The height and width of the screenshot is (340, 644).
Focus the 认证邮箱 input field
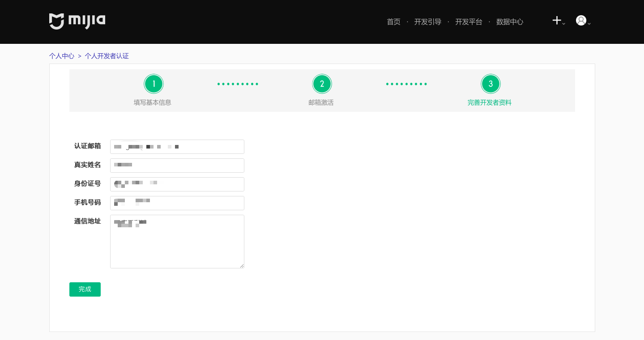tap(177, 147)
